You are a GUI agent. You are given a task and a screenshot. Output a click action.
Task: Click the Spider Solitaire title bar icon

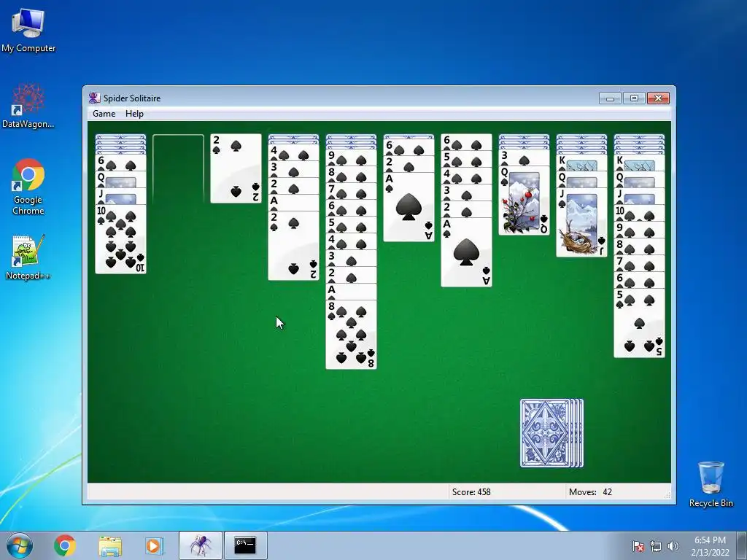[x=94, y=98]
